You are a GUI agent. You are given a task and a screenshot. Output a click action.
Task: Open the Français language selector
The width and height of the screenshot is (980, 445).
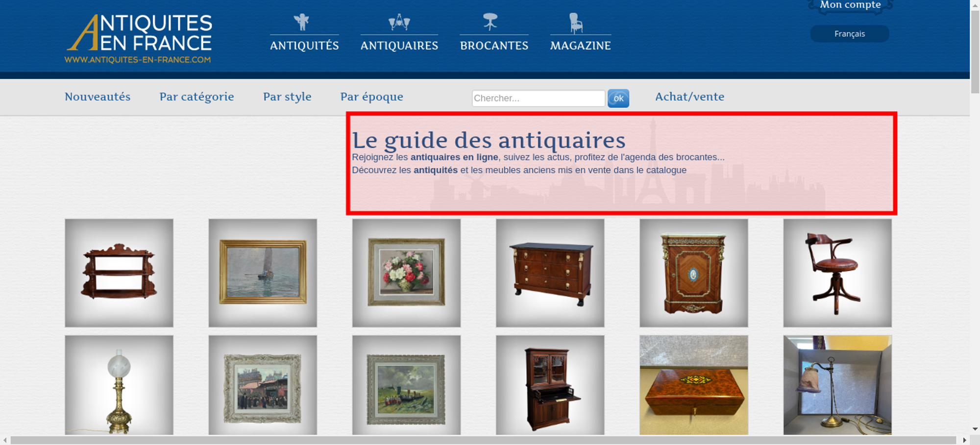[850, 34]
